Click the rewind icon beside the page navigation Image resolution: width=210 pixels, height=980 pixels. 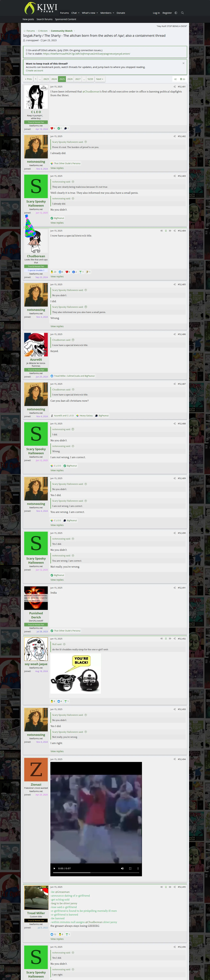click(x=175, y=79)
